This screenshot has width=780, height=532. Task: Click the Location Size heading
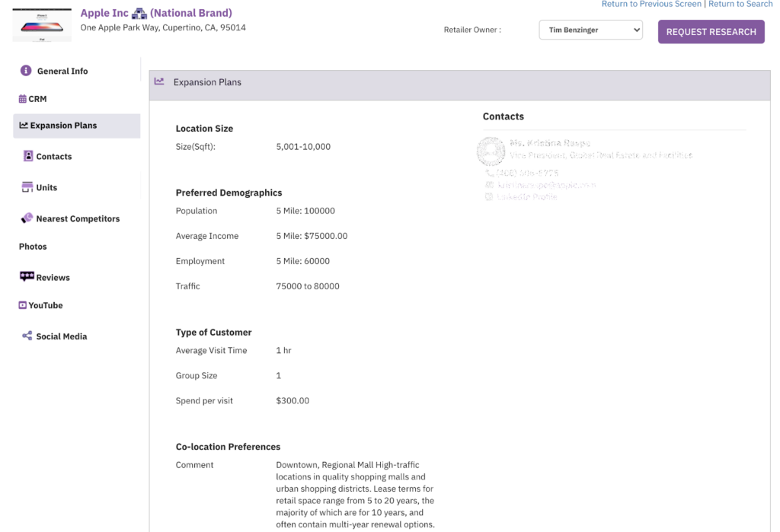coord(204,129)
